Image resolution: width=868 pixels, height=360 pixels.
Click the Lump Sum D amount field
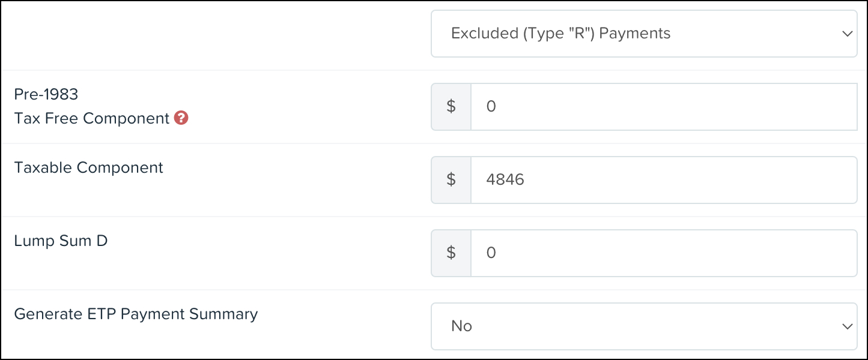pos(664,253)
